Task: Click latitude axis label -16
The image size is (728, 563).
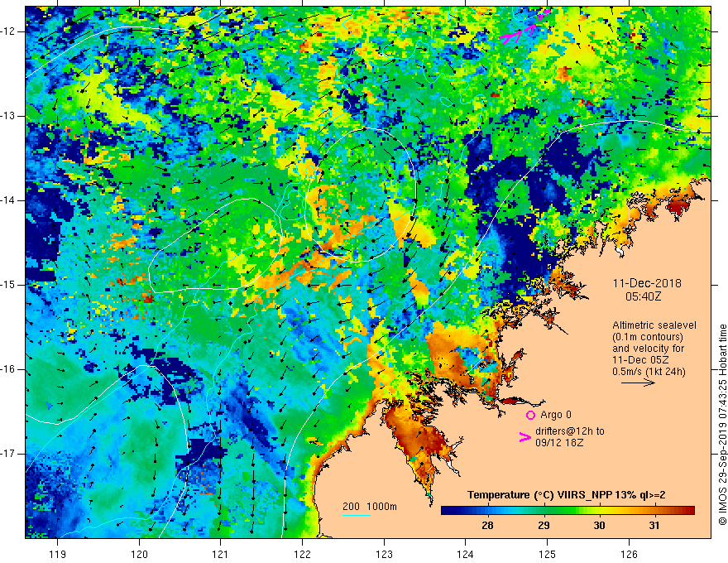Action: click(8, 368)
